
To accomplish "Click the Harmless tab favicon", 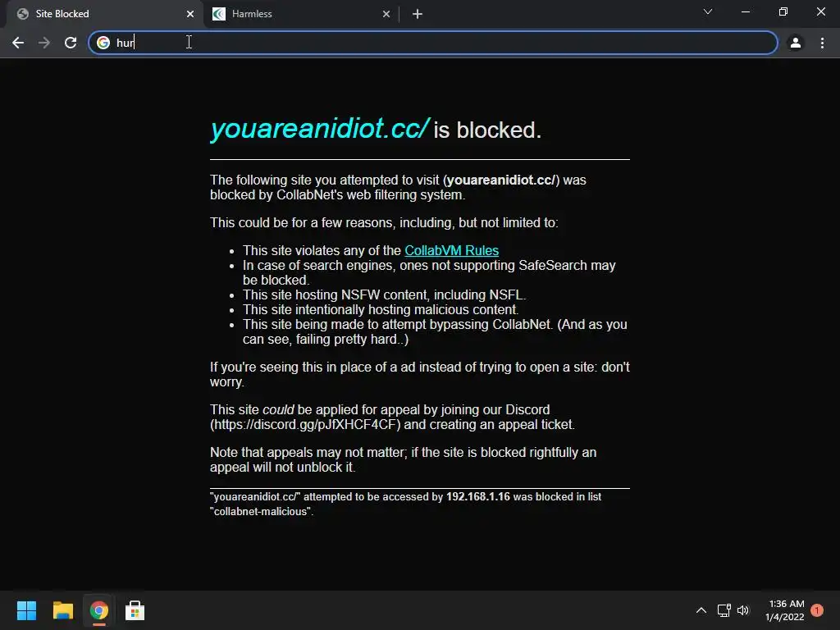I will [x=218, y=14].
